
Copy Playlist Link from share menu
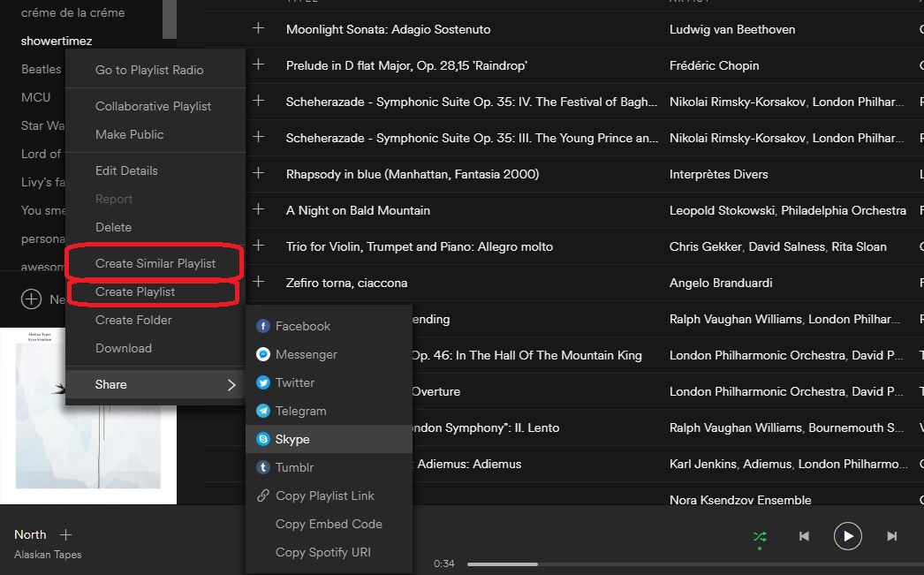tap(324, 496)
